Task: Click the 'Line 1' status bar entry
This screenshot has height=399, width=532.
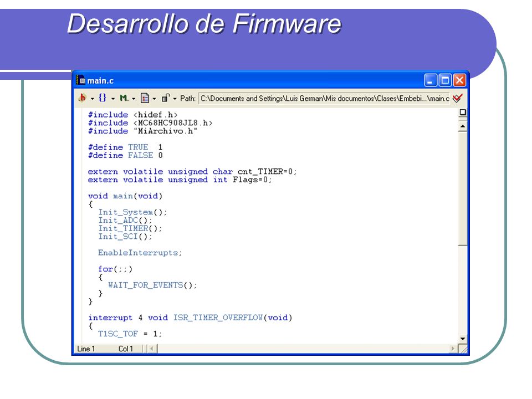Action: 86,349
